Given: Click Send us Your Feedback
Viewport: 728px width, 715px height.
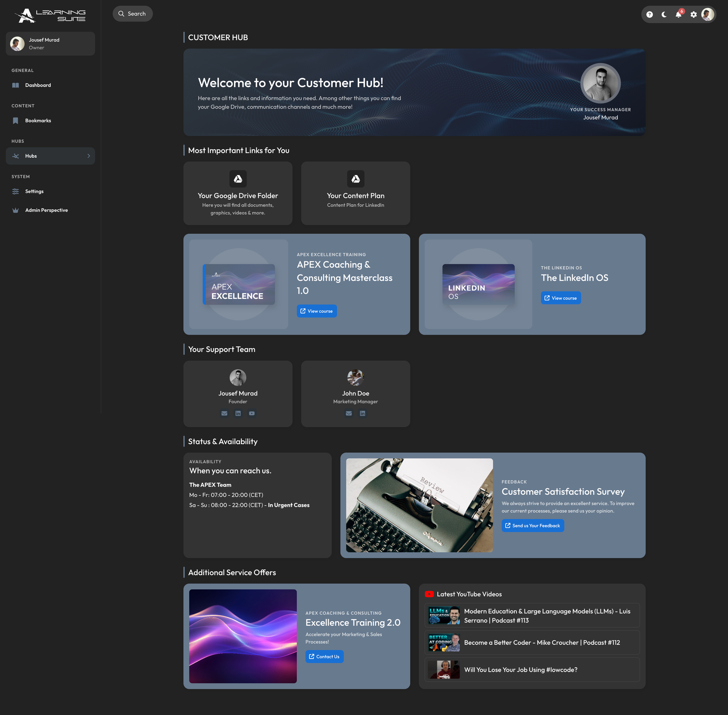Looking at the screenshot, I should point(533,525).
